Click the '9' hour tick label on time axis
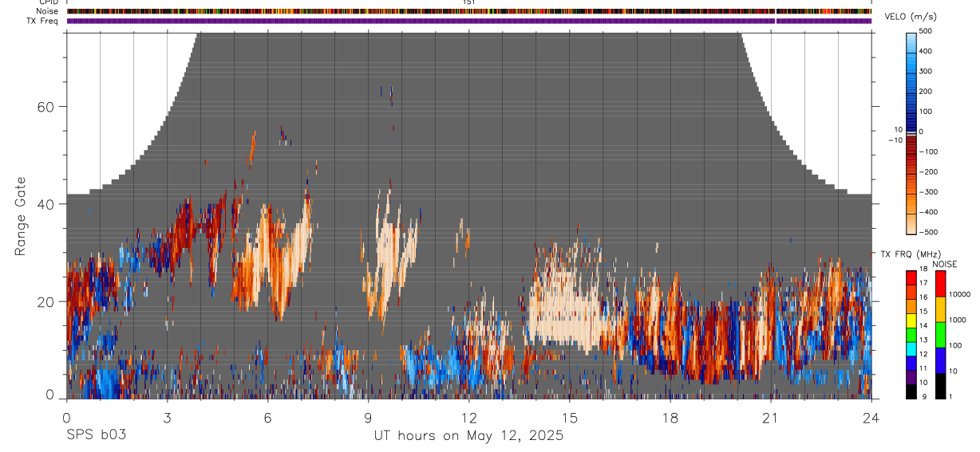The width and height of the screenshot is (980, 452). 368,417
